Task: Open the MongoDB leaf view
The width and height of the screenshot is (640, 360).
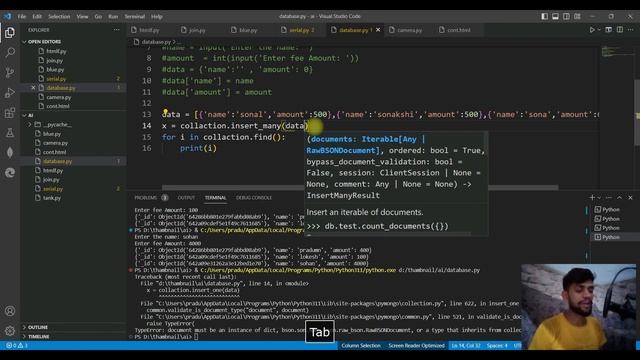Action: click(10, 152)
